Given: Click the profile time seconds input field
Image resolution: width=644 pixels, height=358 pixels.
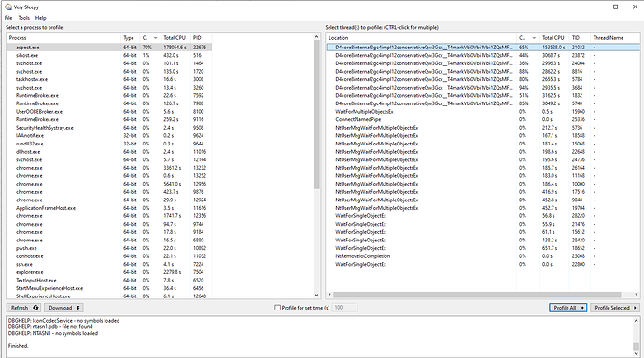Looking at the screenshot, I should 344,308.
